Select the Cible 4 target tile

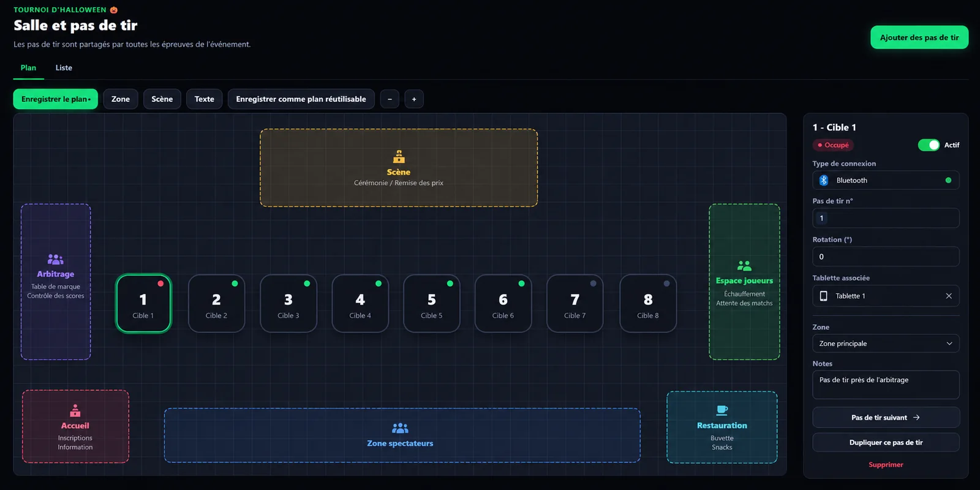pyautogui.click(x=360, y=303)
